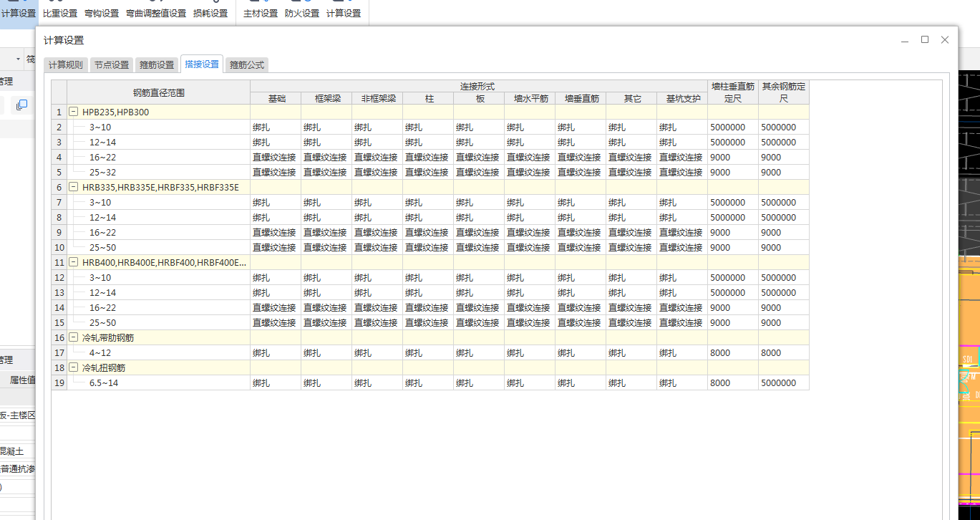The width and height of the screenshot is (980, 520).
Task: Click the 基础 column header
Action: tap(276, 99)
